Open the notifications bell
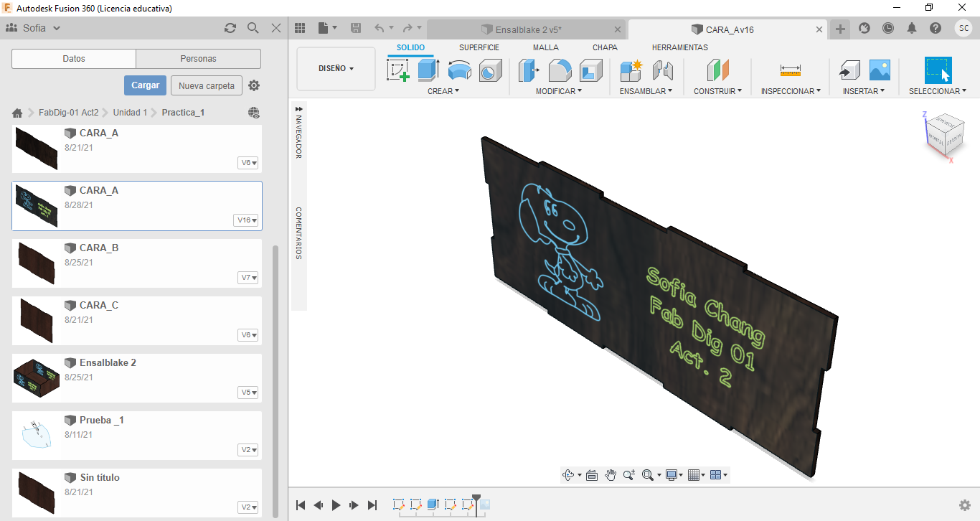980x521 pixels. (912, 28)
